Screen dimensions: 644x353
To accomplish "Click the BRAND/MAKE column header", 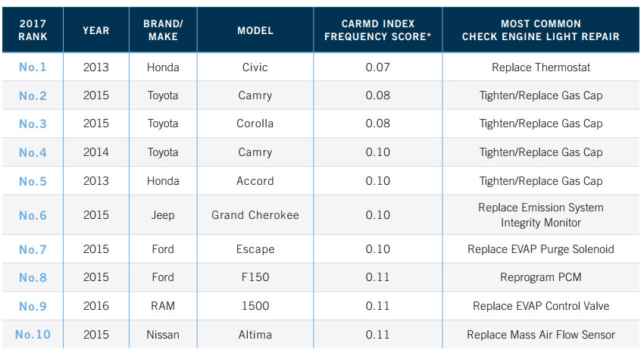I will click(163, 30).
